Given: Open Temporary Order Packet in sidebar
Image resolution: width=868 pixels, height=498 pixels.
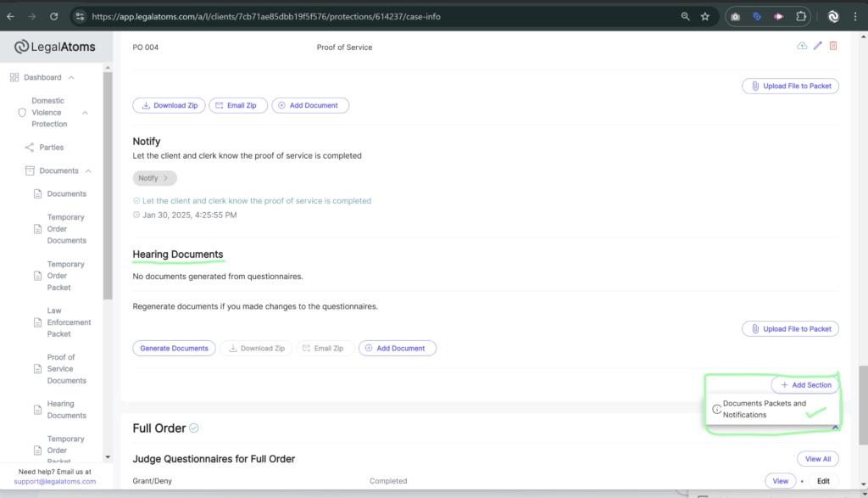Looking at the screenshot, I should point(65,276).
